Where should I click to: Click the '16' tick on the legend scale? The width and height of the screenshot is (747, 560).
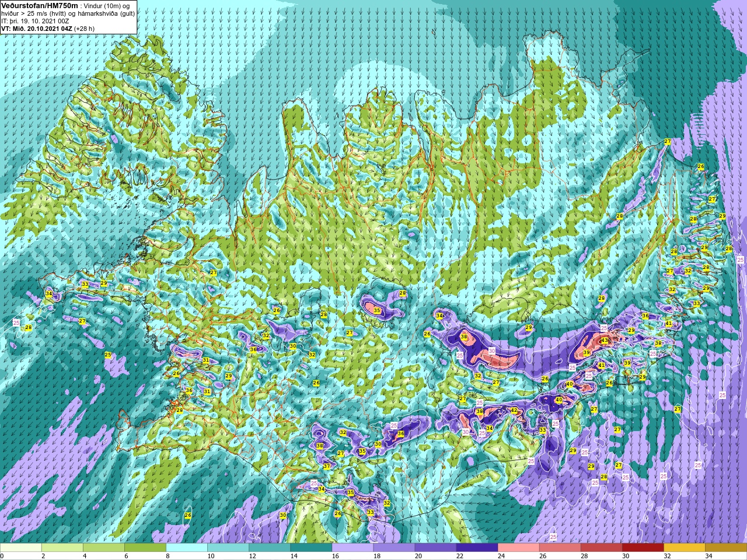tap(335, 556)
